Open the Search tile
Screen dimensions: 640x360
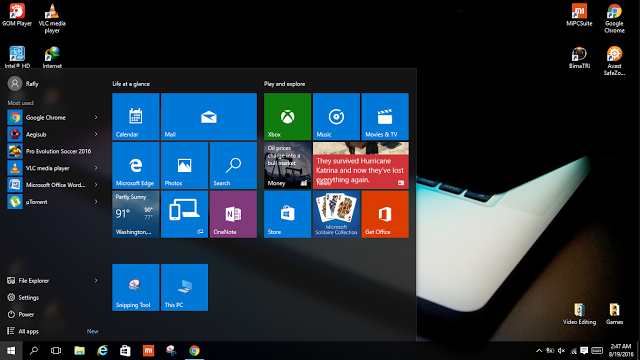click(233, 165)
